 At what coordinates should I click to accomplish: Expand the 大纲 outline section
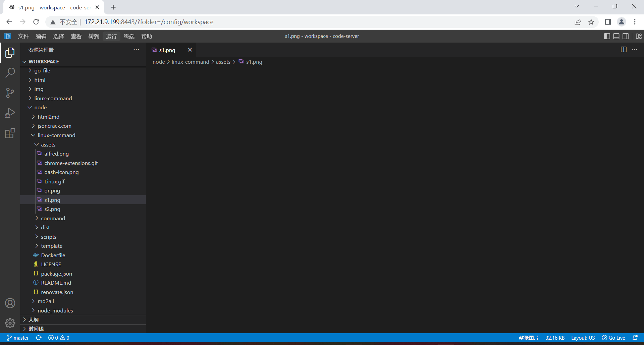click(34, 320)
